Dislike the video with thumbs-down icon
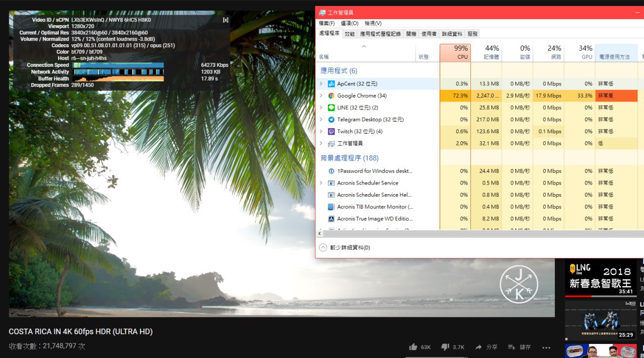 pos(445,347)
